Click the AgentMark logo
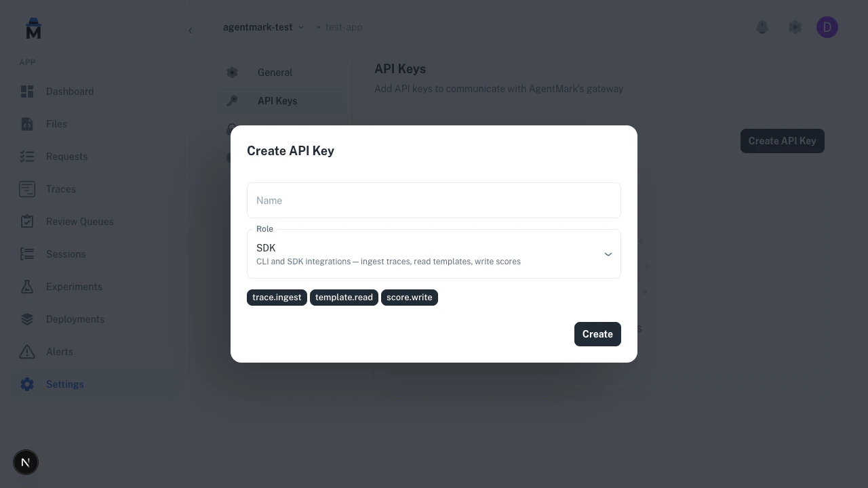Image resolution: width=868 pixels, height=488 pixels. 33,27
